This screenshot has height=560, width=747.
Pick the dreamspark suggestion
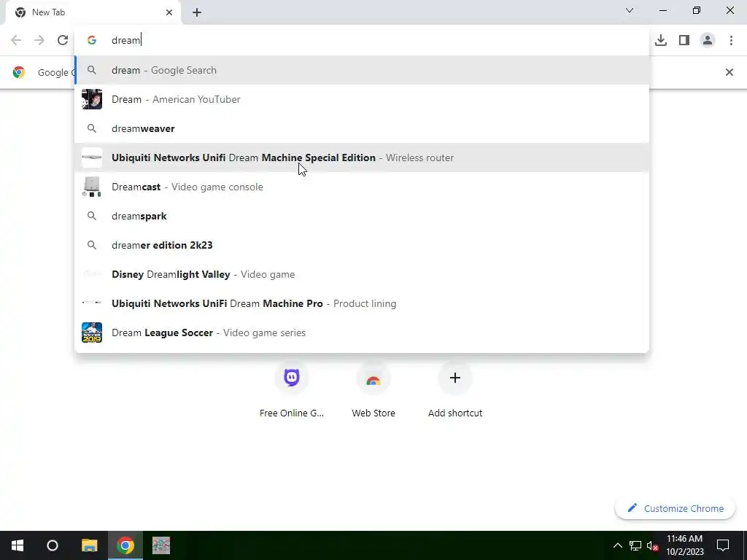click(x=362, y=216)
